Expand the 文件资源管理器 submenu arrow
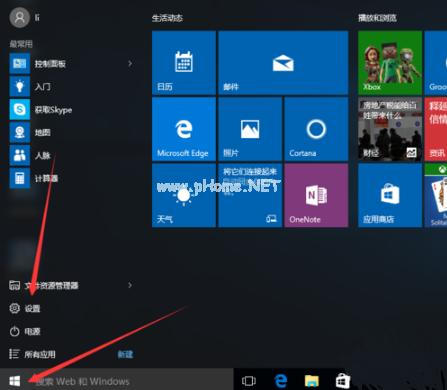The width and height of the screenshot is (447, 390). pos(130,285)
